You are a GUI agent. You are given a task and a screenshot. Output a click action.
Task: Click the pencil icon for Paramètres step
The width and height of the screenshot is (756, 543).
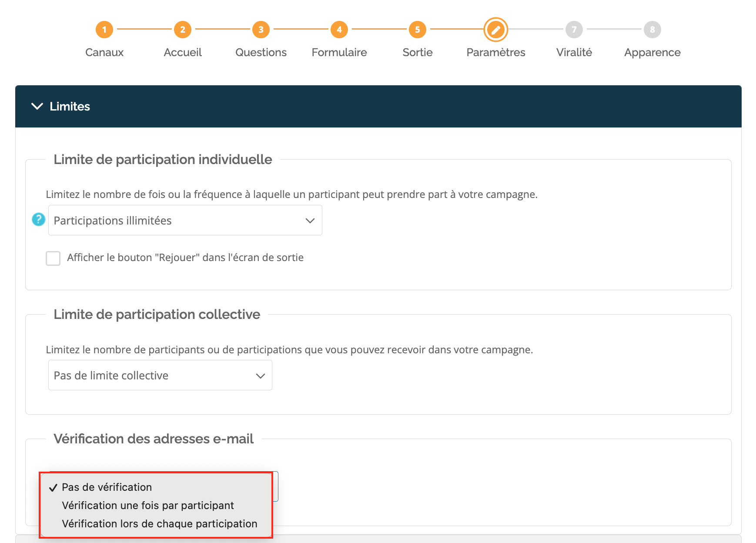click(x=496, y=30)
